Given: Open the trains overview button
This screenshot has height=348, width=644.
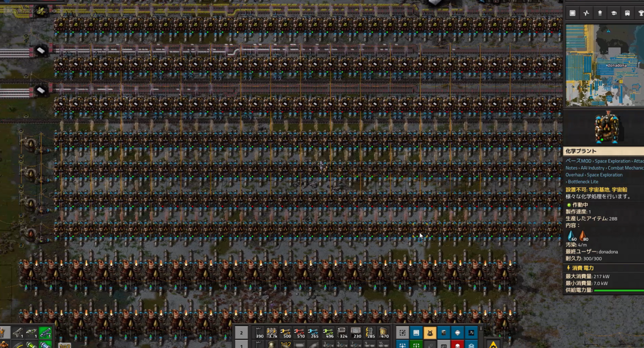Looking at the screenshot, I should (x=627, y=13).
